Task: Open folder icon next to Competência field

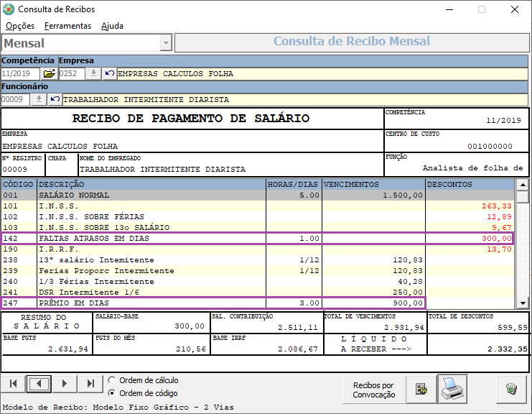Action: (50, 73)
